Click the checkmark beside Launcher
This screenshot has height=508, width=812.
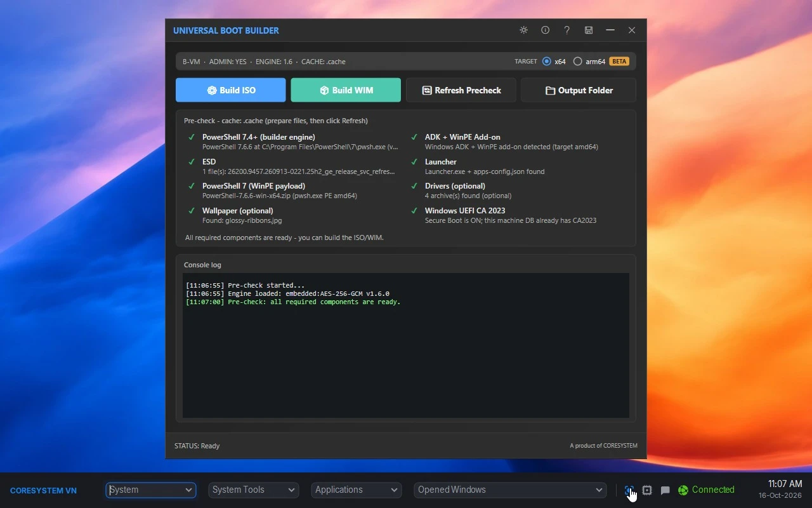[414, 161]
